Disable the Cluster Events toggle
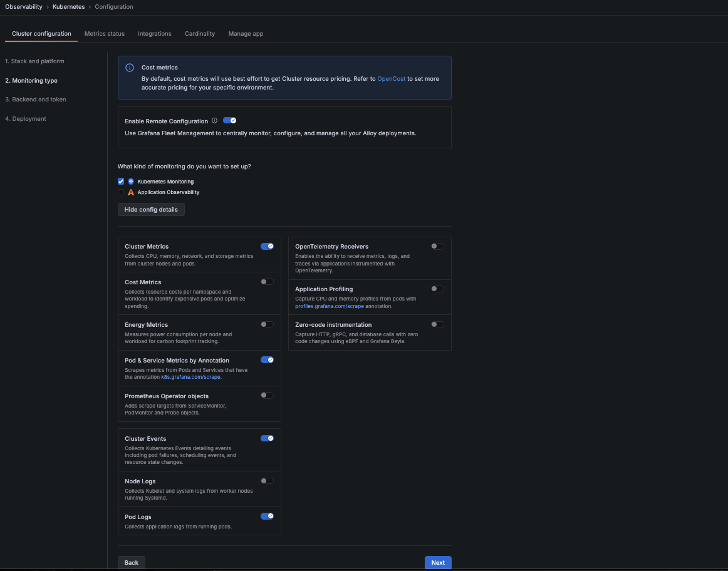 267,438
